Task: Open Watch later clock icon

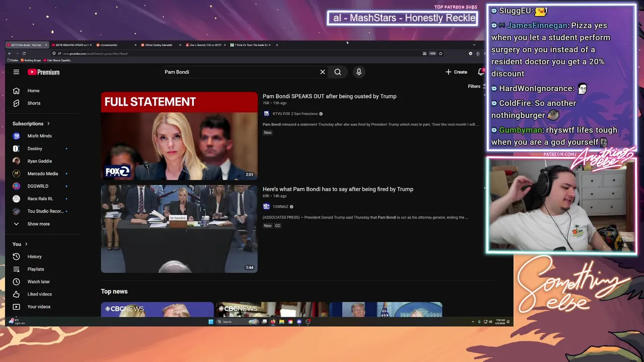Action: (x=16, y=282)
